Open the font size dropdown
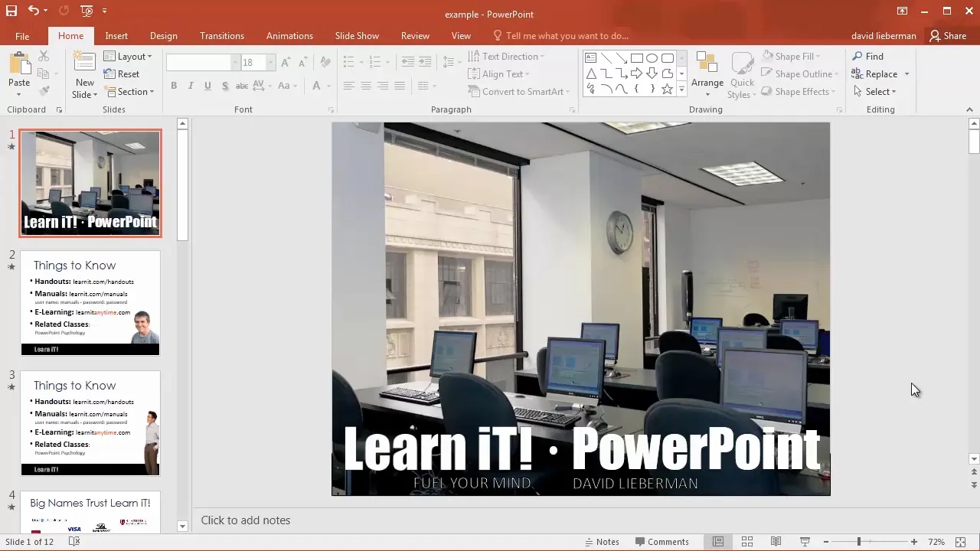The width and height of the screenshot is (980, 551). point(270,62)
